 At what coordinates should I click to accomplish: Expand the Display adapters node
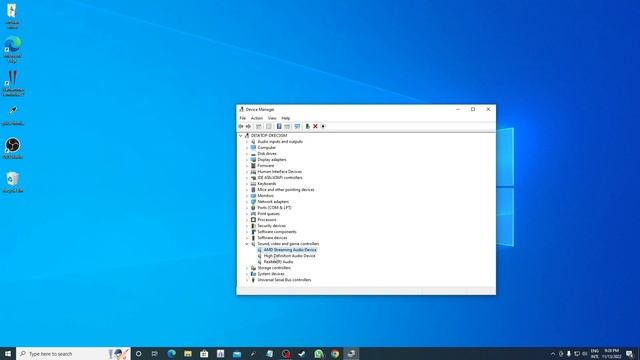pyautogui.click(x=247, y=160)
